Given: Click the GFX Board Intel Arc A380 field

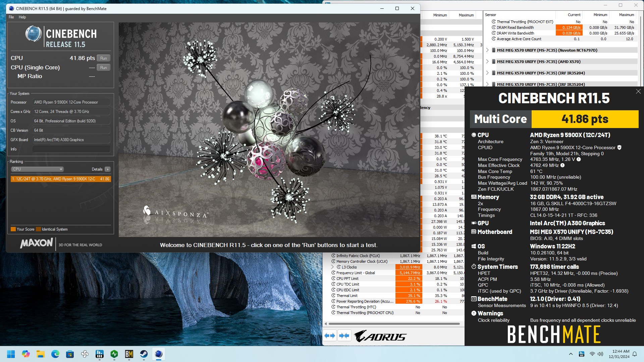Looking at the screenshot, I should coord(71,140).
